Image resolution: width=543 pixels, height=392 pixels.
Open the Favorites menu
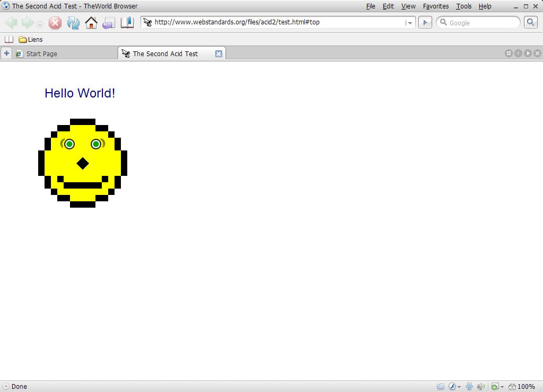tap(436, 6)
